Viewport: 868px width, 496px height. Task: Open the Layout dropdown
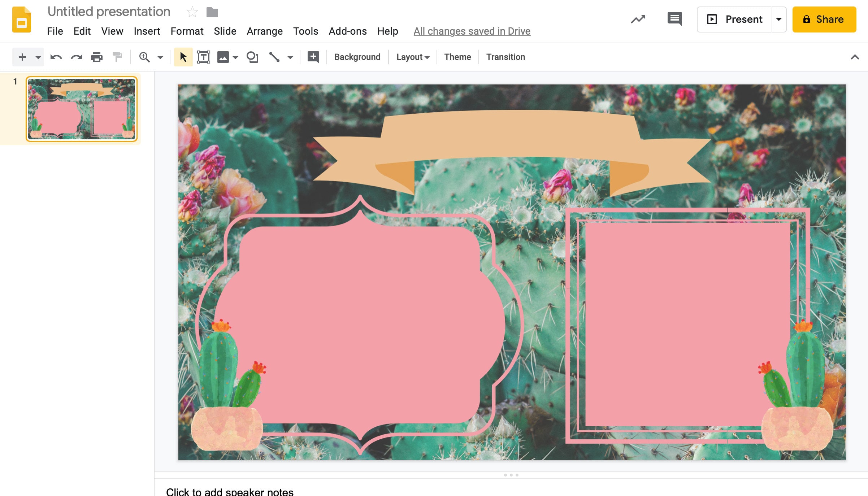coord(412,57)
